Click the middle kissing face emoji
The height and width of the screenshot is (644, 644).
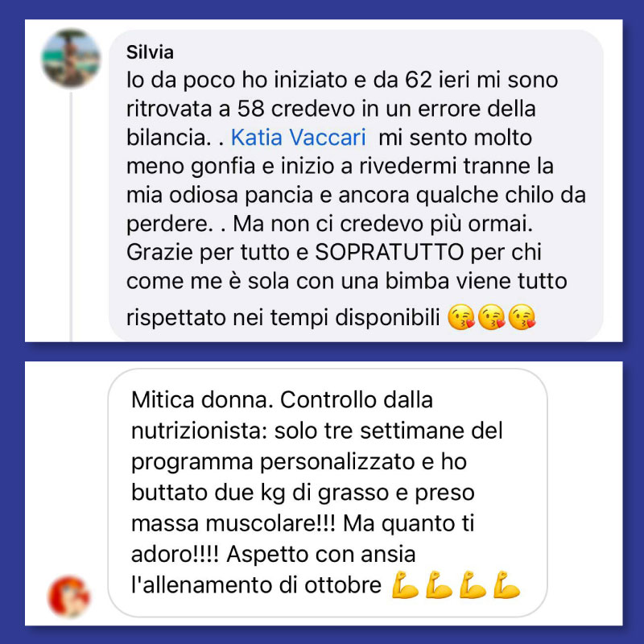tap(492, 317)
